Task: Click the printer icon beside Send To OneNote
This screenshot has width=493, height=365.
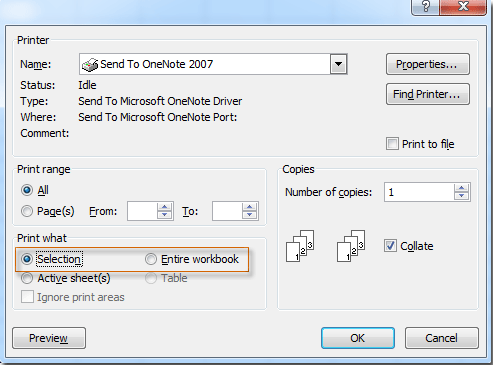Action: (x=90, y=64)
